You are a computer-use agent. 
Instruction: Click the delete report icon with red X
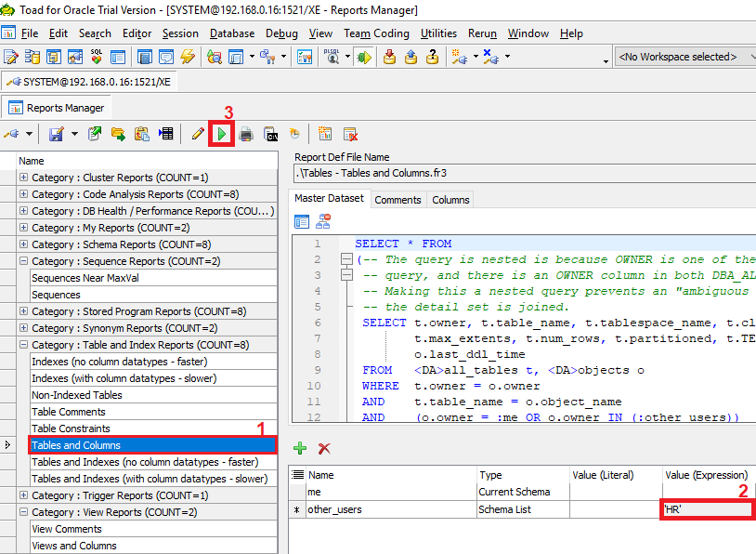click(350, 134)
